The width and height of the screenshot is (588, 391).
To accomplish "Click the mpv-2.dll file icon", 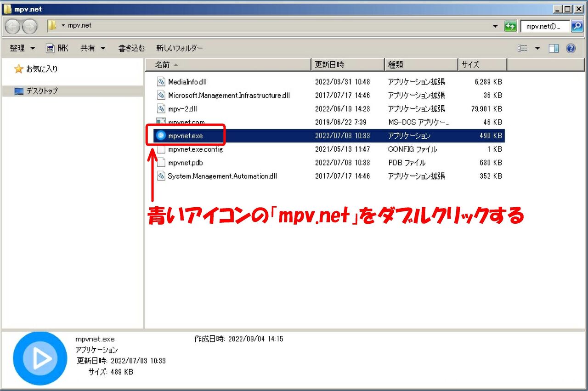I will [160, 109].
